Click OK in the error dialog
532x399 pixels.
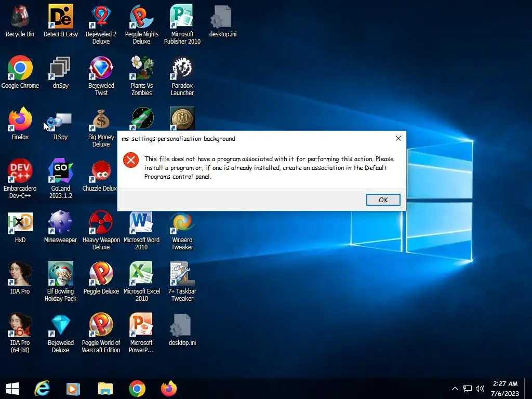(x=383, y=200)
